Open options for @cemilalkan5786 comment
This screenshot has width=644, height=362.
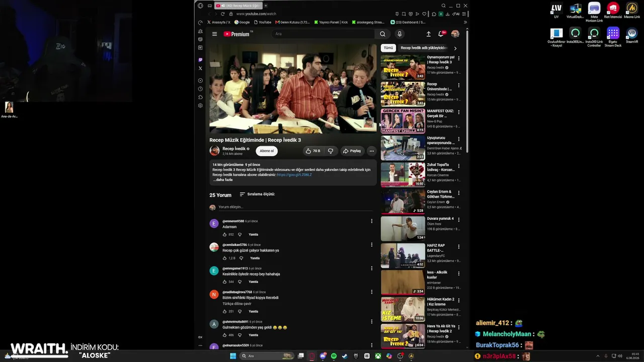[372, 245]
